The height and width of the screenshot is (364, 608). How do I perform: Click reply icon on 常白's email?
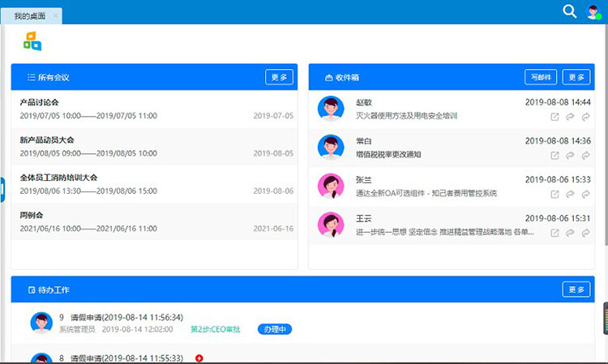point(570,155)
